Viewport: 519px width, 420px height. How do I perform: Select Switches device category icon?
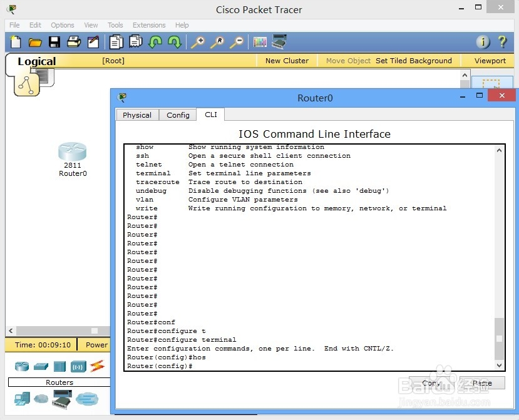click(41, 366)
